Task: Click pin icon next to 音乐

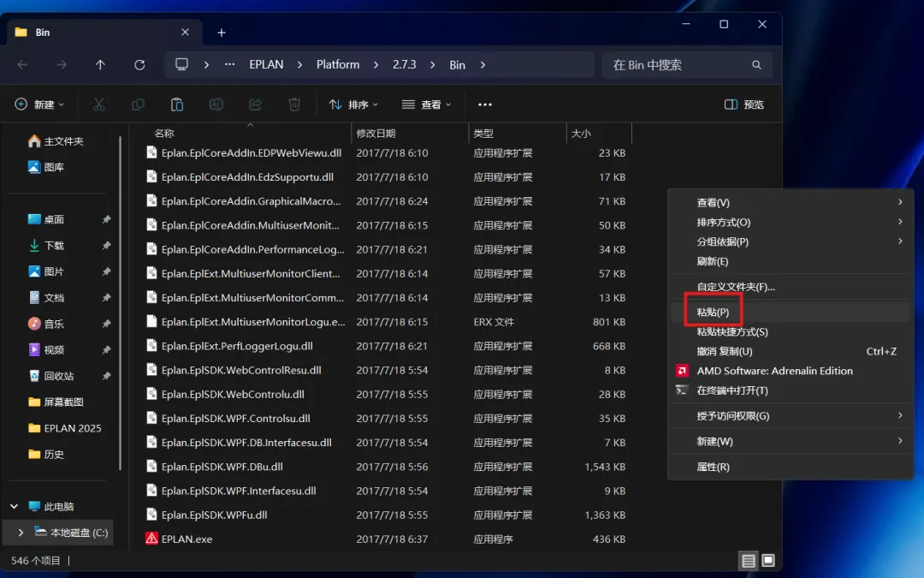Action: 106,324
